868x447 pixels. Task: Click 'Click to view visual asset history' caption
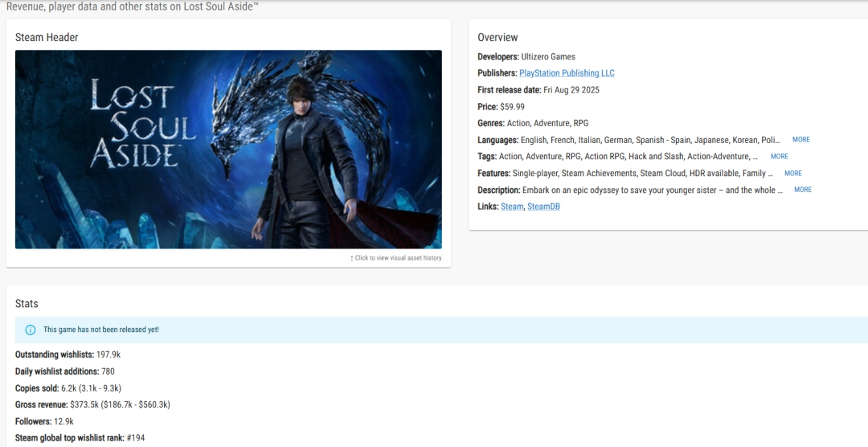pyautogui.click(x=395, y=258)
